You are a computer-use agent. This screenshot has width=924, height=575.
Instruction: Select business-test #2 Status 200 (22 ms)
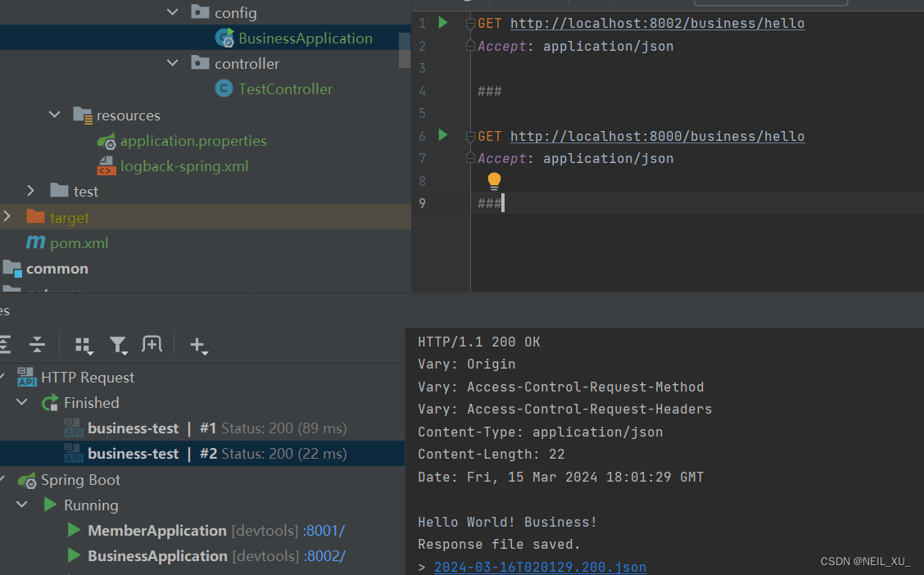click(202, 454)
